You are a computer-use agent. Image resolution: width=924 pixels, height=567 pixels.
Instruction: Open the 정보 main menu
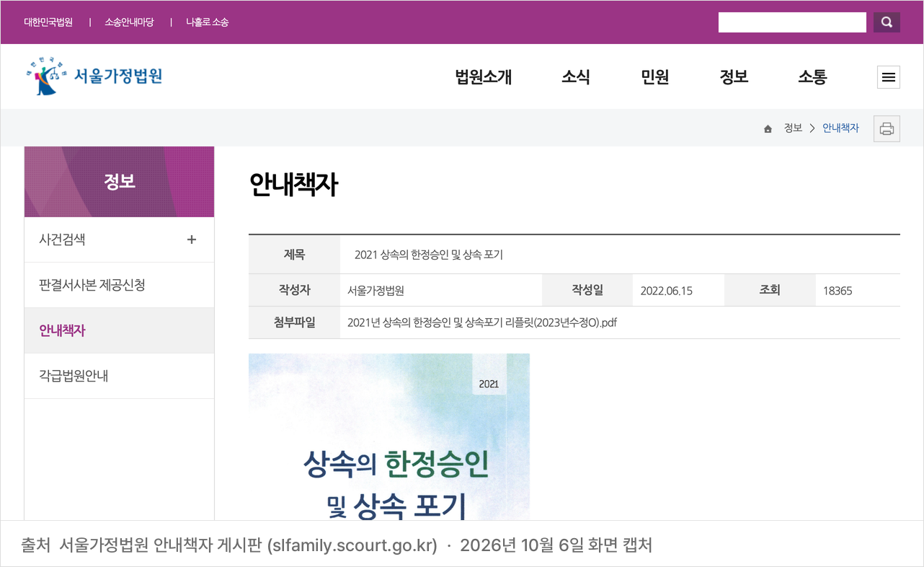coord(734,77)
